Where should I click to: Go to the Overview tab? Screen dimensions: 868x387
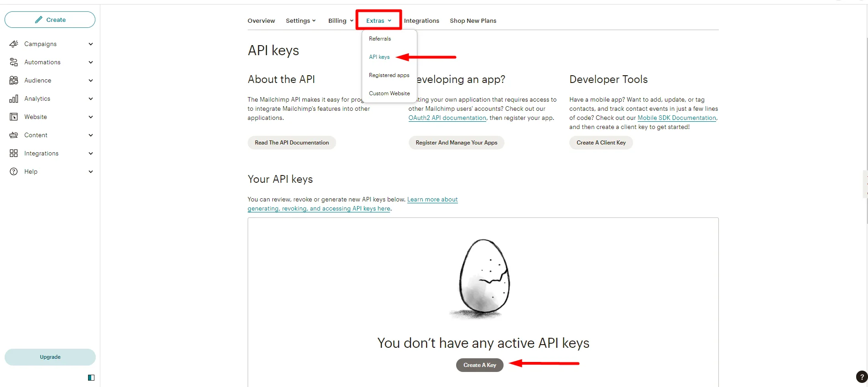[x=261, y=21]
